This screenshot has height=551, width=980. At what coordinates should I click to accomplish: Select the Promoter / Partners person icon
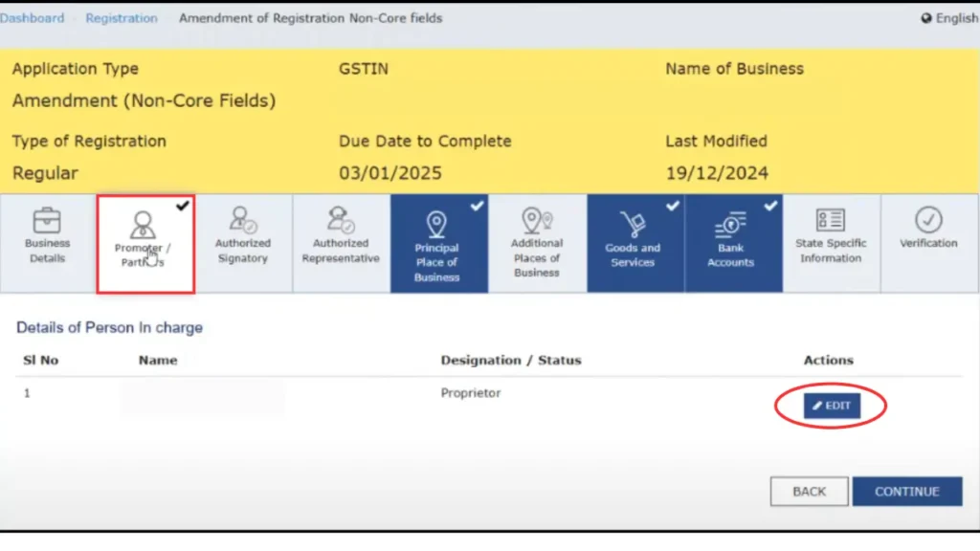[143, 225]
